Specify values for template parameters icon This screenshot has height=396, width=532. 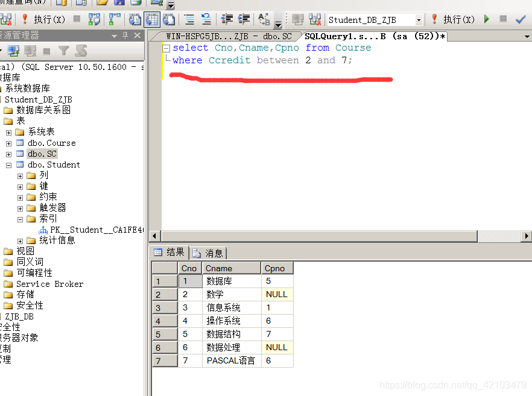pyautogui.click(x=264, y=19)
